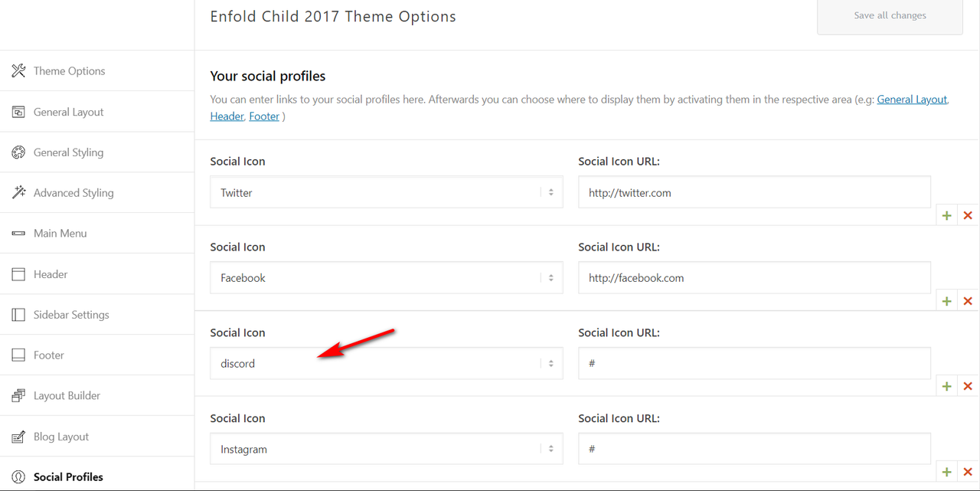Click the green plus icon beside Twitter row
Screen dimensions: 980x491
coord(947,216)
